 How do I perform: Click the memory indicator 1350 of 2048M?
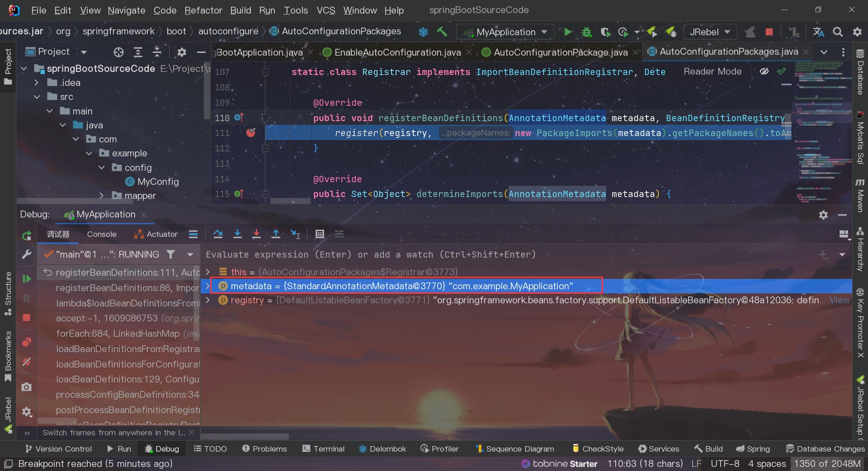[827, 464]
